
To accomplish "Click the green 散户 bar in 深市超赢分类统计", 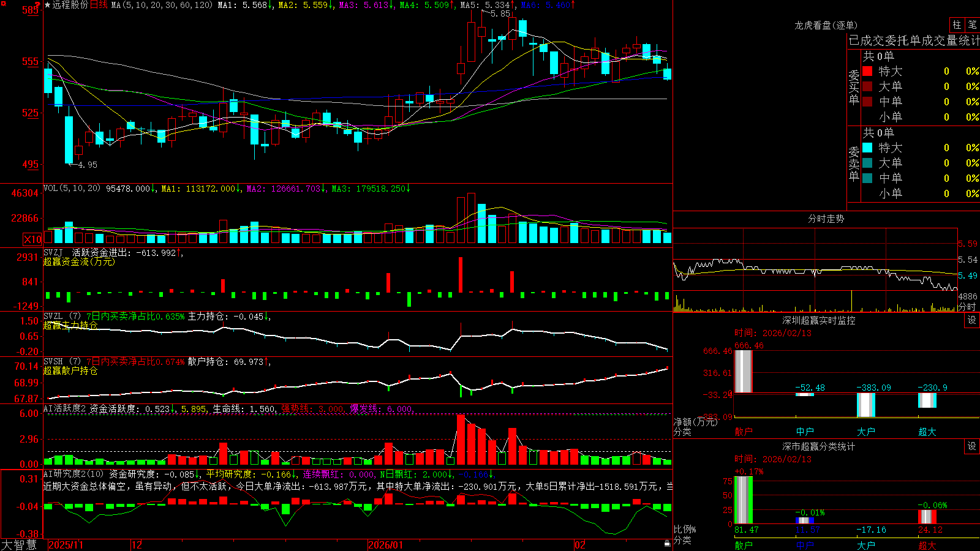I will pyautogui.click(x=744, y=500).
